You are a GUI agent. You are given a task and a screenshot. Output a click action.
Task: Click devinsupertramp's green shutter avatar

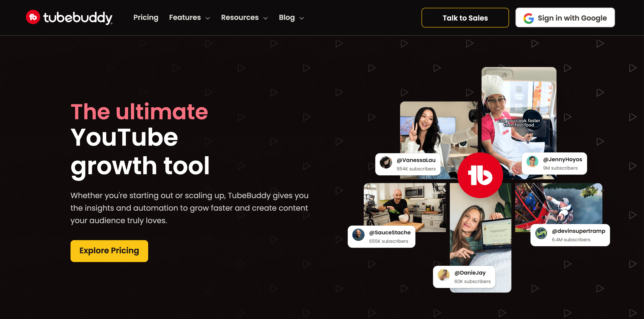(541, 233)
